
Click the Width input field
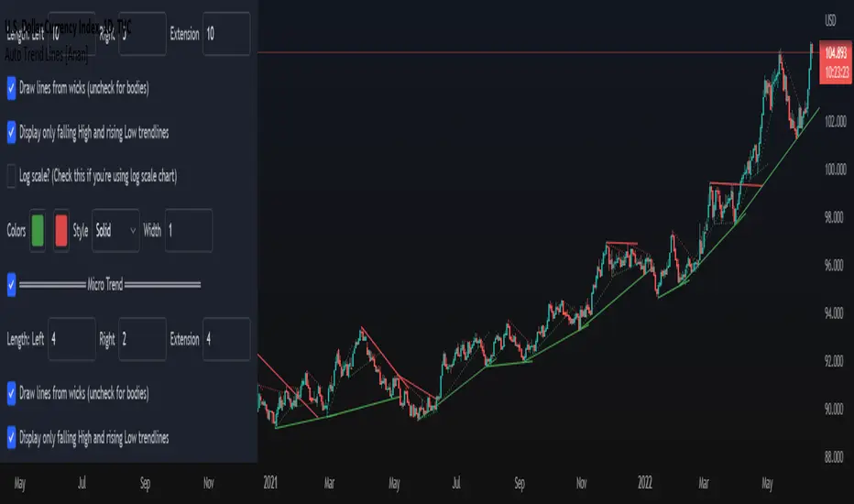pyautogui.click(x=188, y=230)
